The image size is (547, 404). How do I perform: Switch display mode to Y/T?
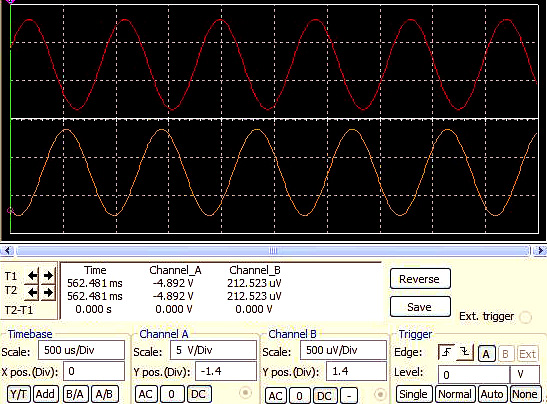[18, 394]
